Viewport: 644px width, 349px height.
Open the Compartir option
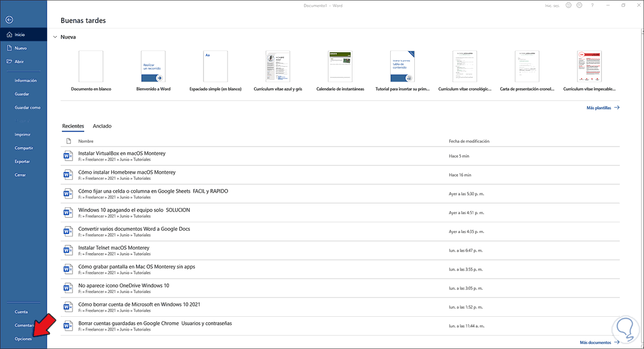24,148
